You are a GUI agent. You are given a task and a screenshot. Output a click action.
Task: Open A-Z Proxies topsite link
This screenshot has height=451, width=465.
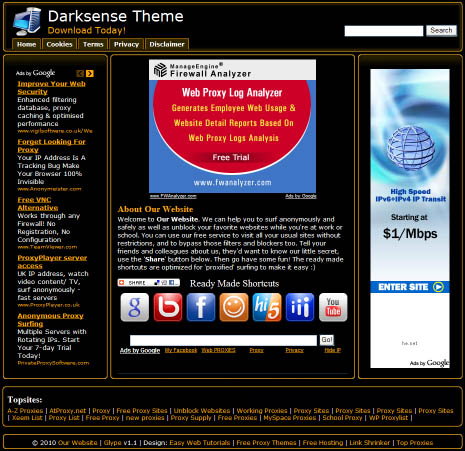coord(25,411)
